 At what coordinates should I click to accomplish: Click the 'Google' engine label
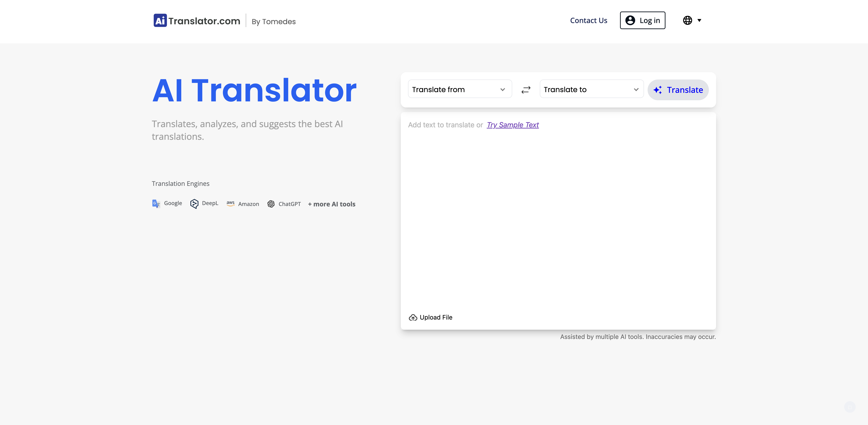pyautogui.click(x=173, y=203)
